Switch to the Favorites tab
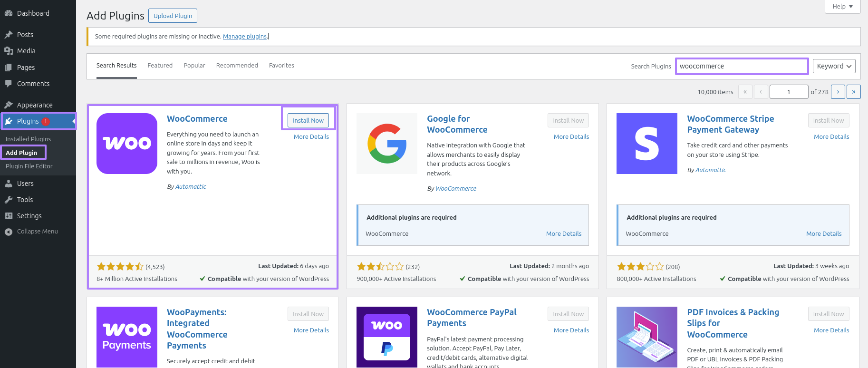 coord(281,66)
